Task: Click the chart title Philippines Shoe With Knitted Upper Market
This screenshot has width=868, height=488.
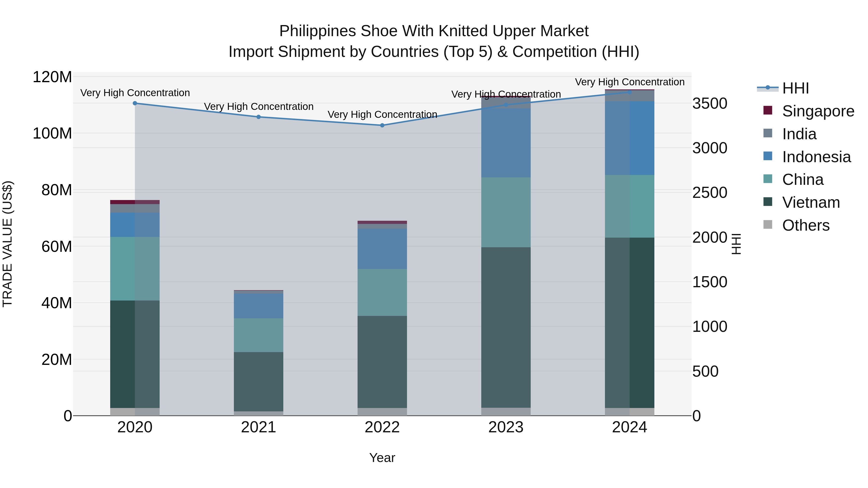Action: (x=434, y=31)
